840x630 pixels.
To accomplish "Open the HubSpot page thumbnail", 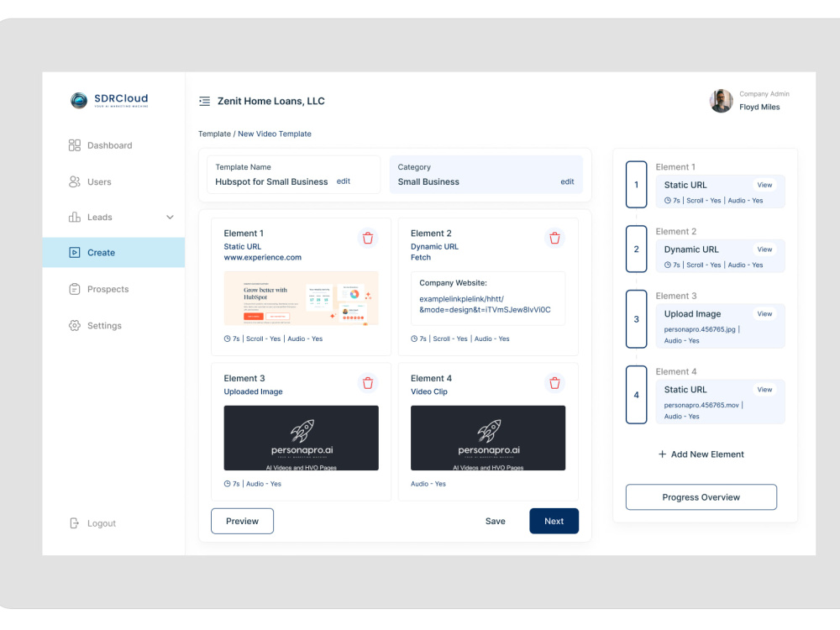I will [301, 298].
